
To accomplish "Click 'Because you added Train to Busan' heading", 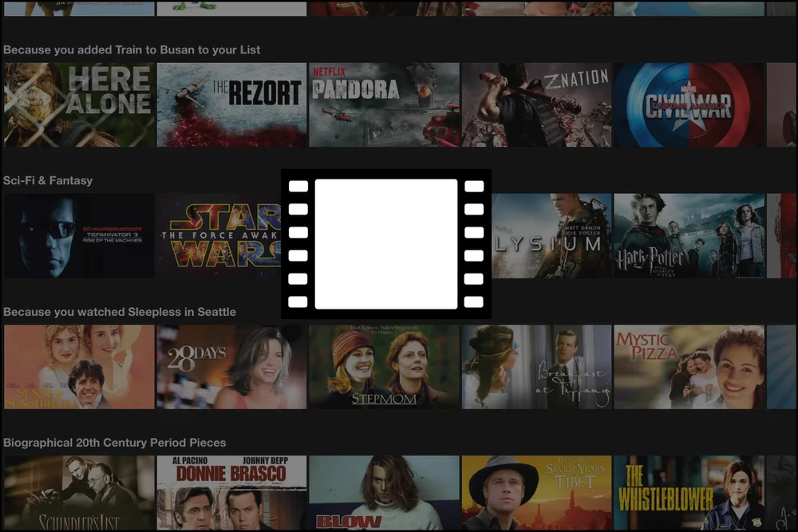I will 132,49.
